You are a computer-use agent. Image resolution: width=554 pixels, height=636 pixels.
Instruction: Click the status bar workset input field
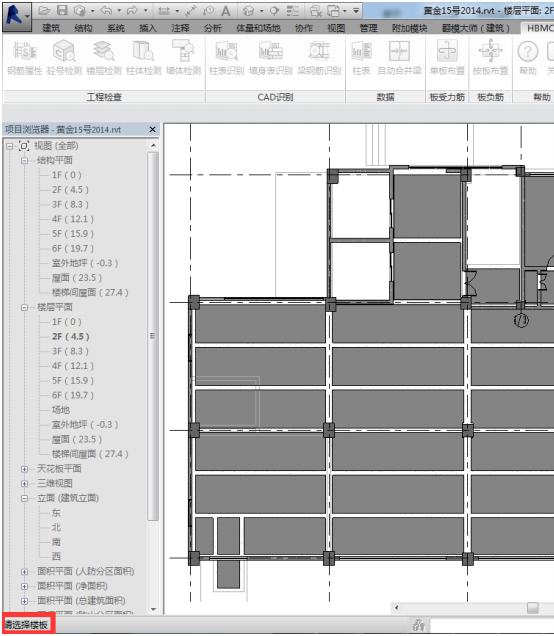[x=492, y=625]
